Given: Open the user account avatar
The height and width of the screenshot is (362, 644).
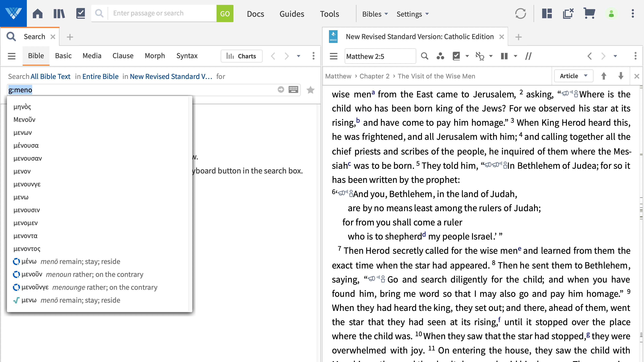Looking at the screenshot, I should (611, 13).
